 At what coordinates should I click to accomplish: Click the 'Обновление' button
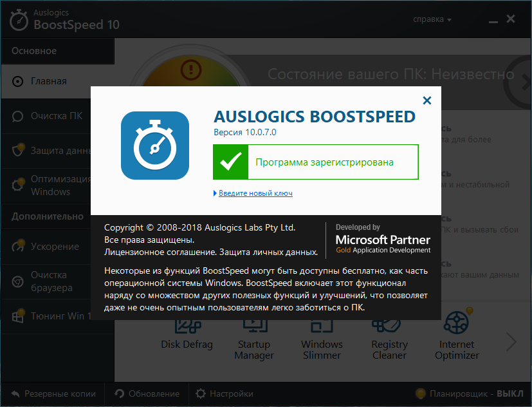tap(147, 393)
